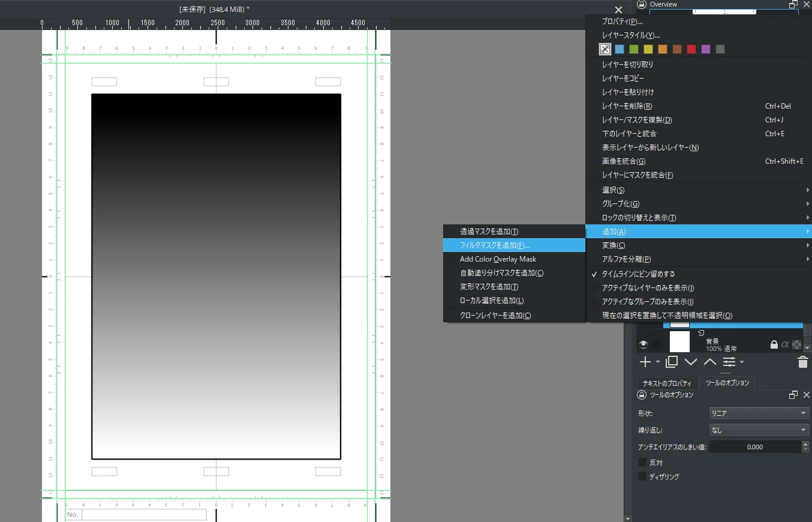812x522 pixels.
Task: Click the lock docker icon beside Overview
Action: [641, 4]
